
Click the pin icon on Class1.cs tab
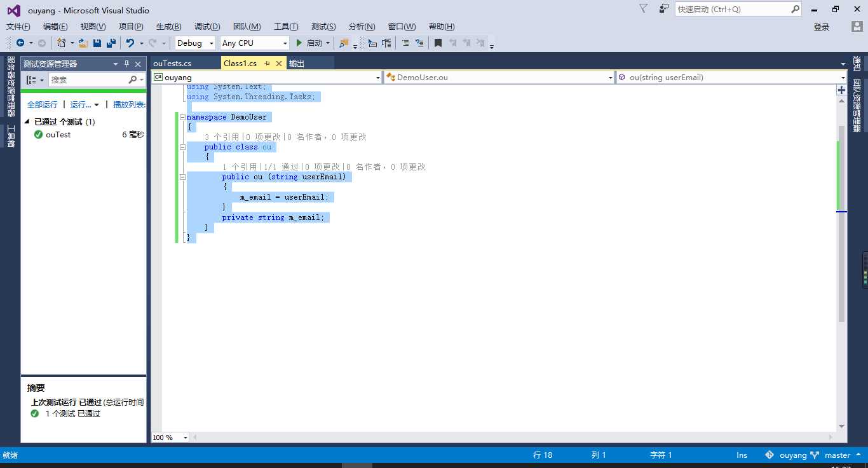(x=268, y=64)
